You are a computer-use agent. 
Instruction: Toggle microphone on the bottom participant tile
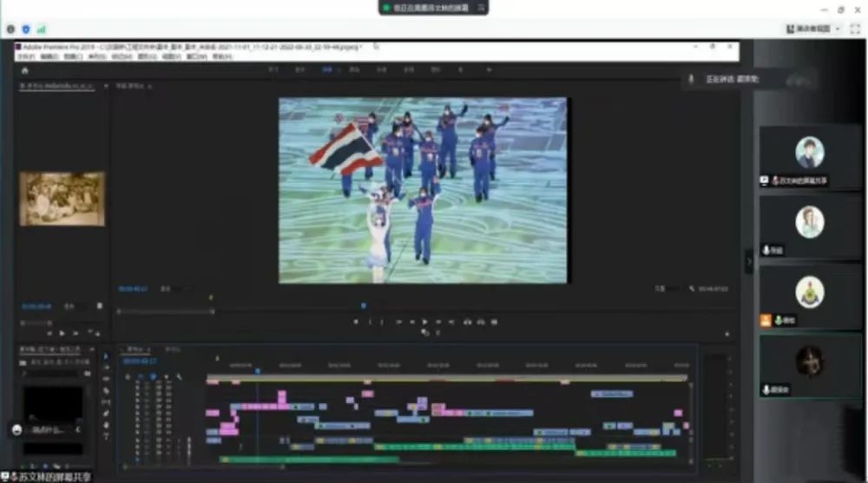coord(766,390)
